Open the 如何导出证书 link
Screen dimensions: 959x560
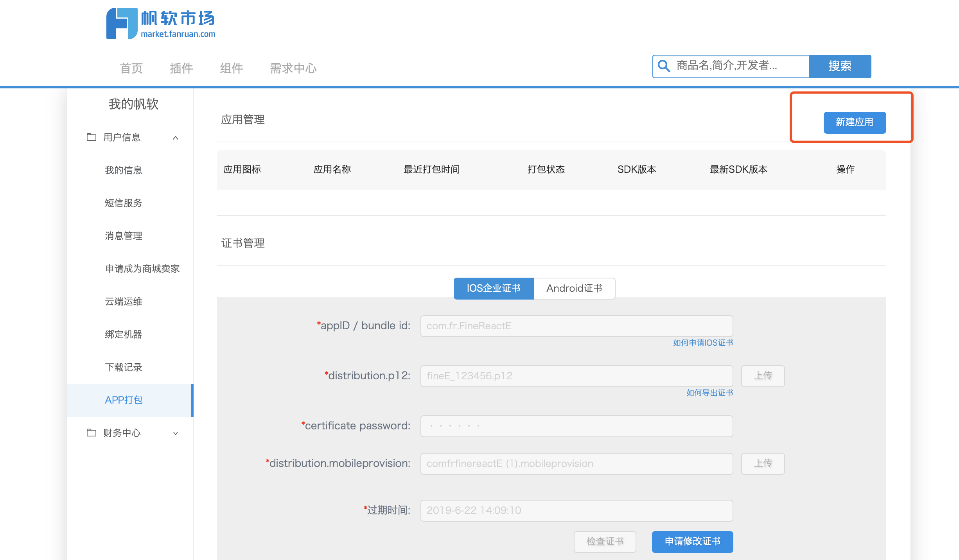[709, 393]
